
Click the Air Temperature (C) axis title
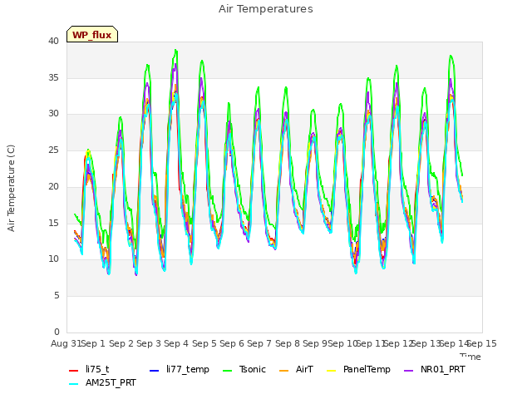coord(11,188)
